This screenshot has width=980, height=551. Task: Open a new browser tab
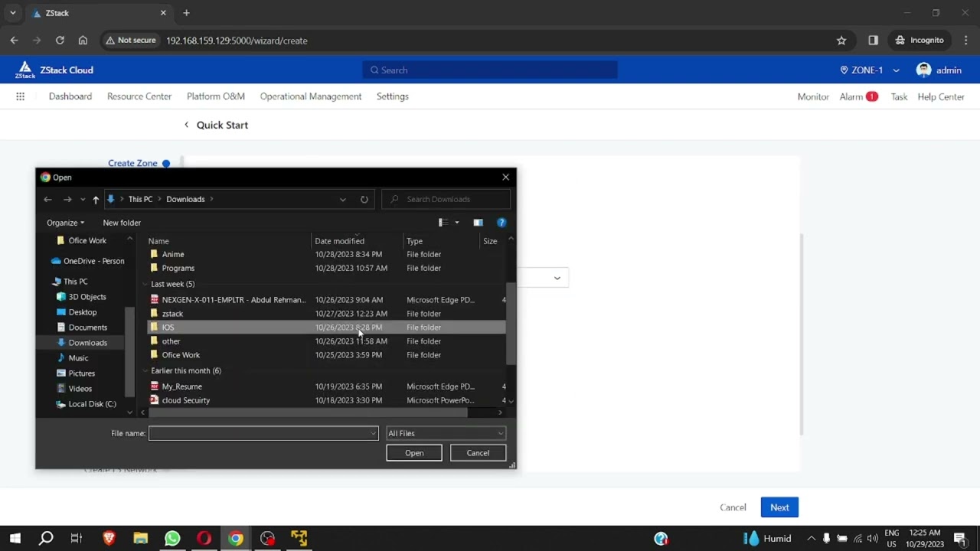click(186, 13)
